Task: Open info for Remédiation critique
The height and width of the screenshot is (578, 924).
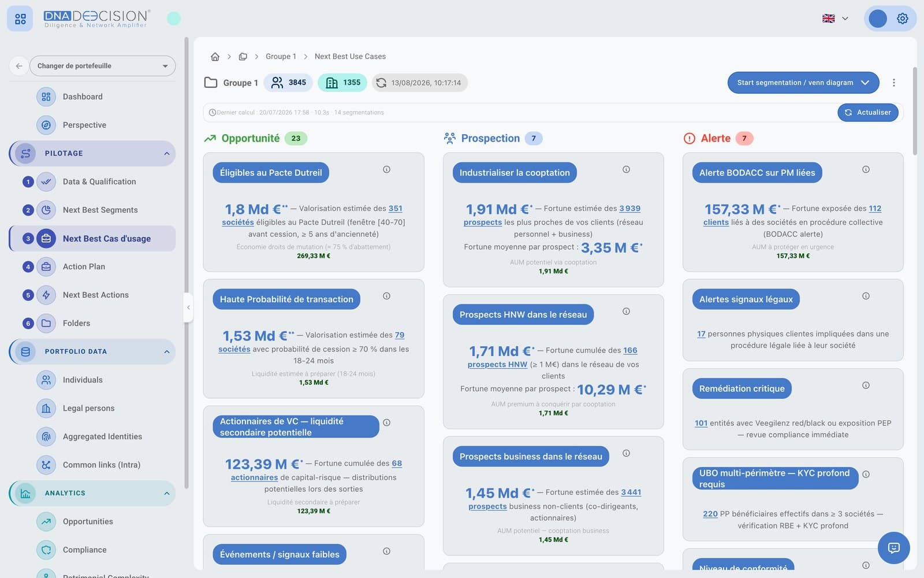Action: tap(866, 385)
